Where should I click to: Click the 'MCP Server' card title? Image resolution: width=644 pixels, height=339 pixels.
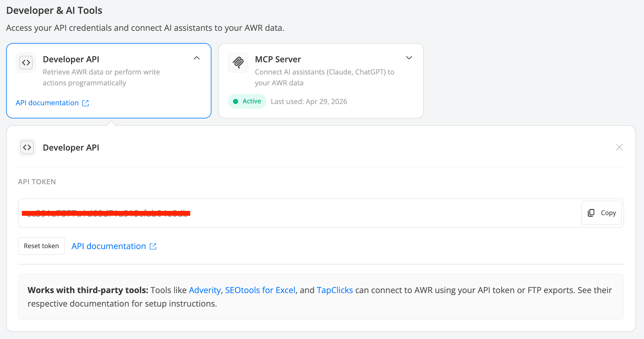point(278,59)
